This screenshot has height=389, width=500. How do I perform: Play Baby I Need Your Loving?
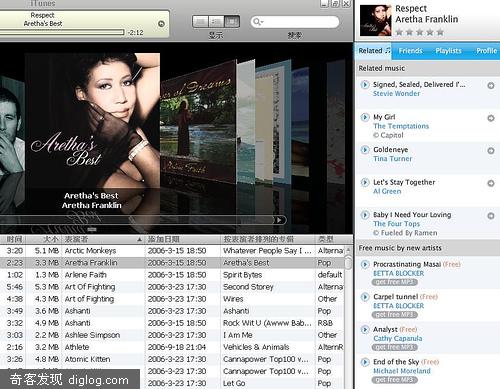pos(365,215)
